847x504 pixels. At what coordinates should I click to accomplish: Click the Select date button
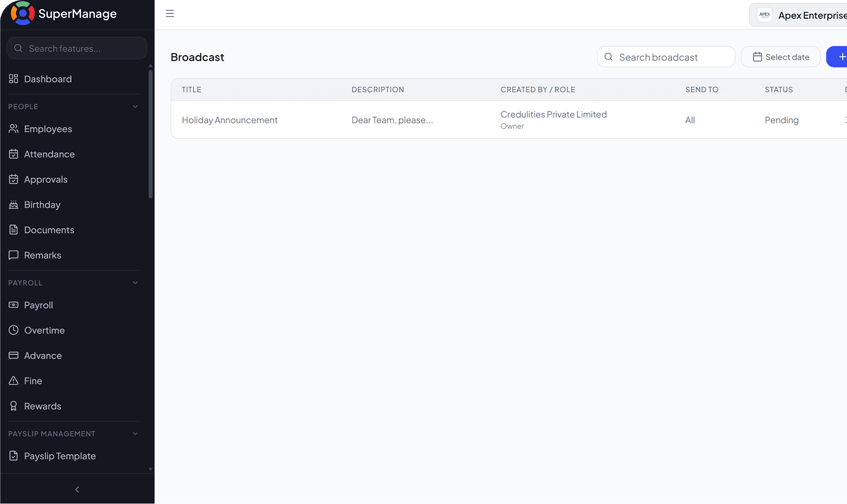point(781,57)
